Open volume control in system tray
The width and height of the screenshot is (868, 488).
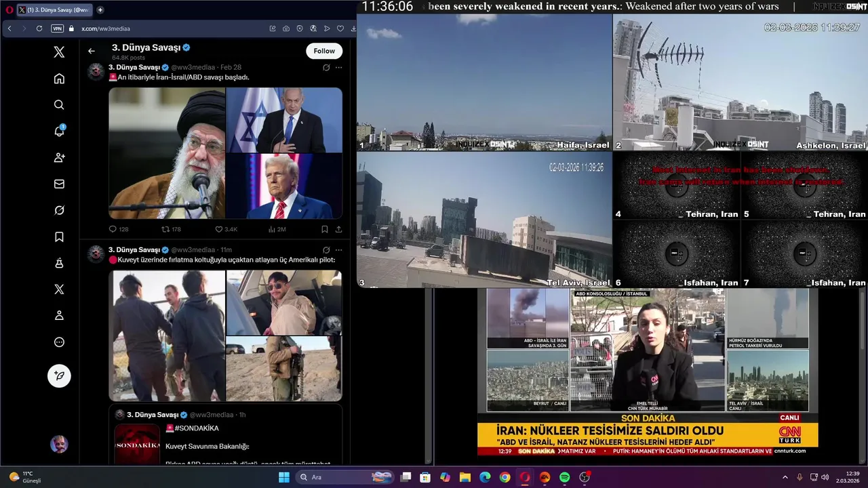tap(827, 477)
